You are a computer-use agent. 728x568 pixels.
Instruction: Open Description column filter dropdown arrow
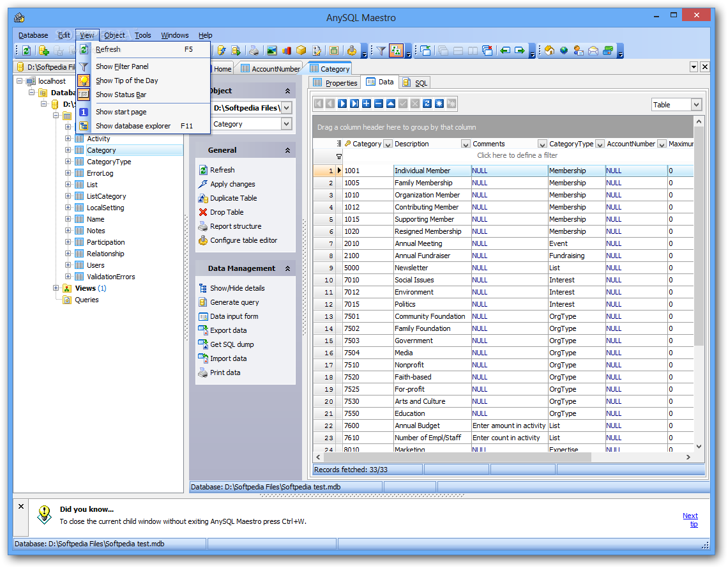[466, 144]
